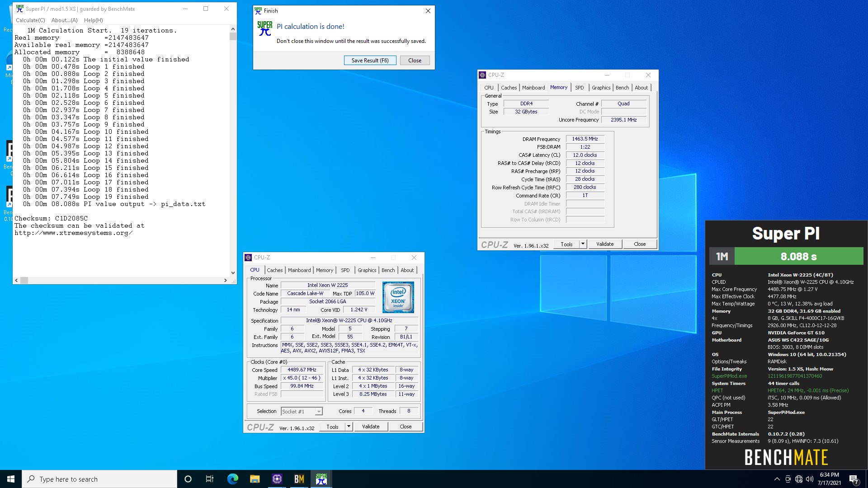Switch to CPU-Z taskbar icon

[277, 479]
